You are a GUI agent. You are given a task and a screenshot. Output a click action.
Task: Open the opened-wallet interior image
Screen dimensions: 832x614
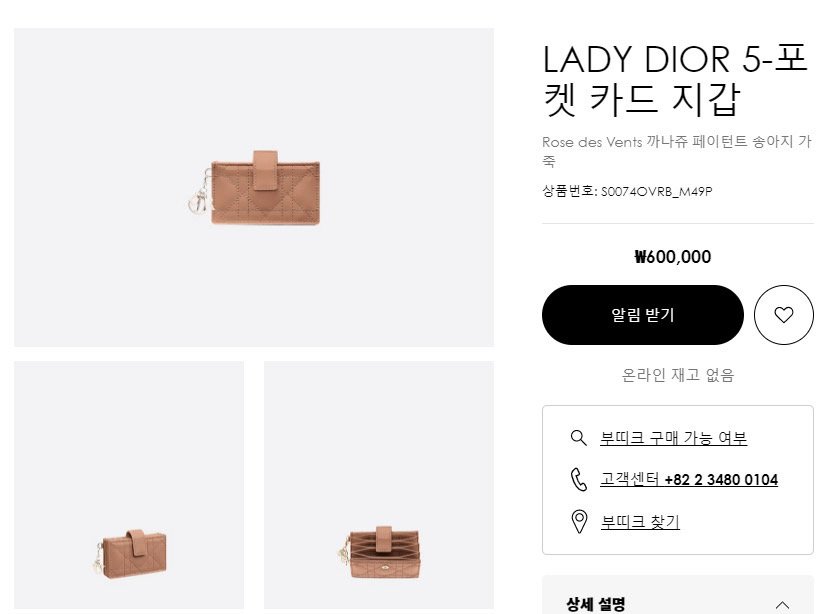(x=378, y=485)
